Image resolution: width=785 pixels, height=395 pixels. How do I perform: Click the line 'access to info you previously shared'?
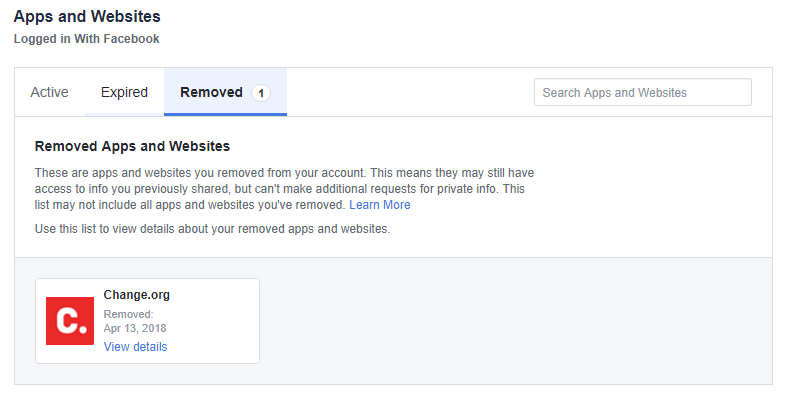pyautogui.click(x=279, y=189)
